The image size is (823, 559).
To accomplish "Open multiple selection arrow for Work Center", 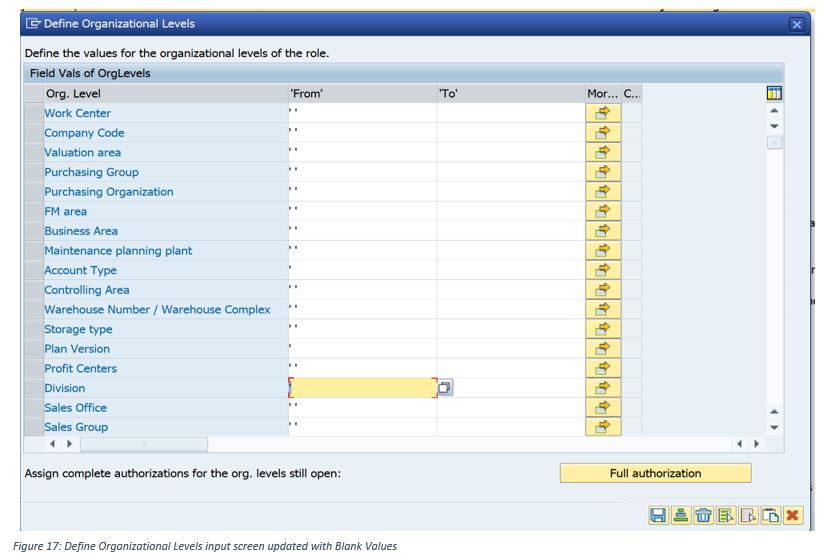I will click(603, 113).
